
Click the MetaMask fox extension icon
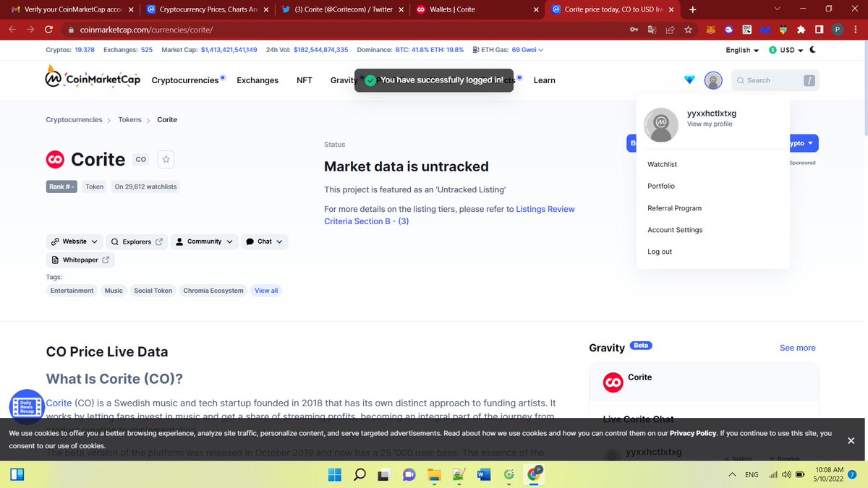click(710, 30)
